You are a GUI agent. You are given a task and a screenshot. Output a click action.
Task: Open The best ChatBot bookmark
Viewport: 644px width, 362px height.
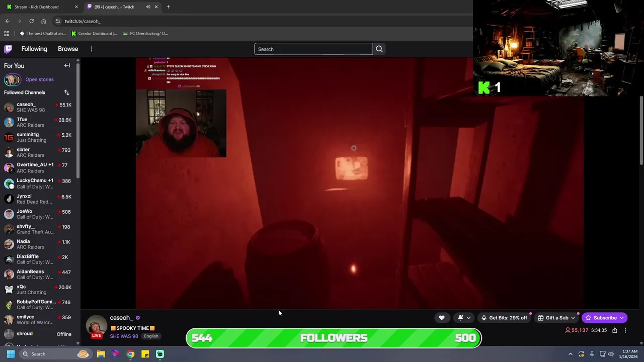42,34
